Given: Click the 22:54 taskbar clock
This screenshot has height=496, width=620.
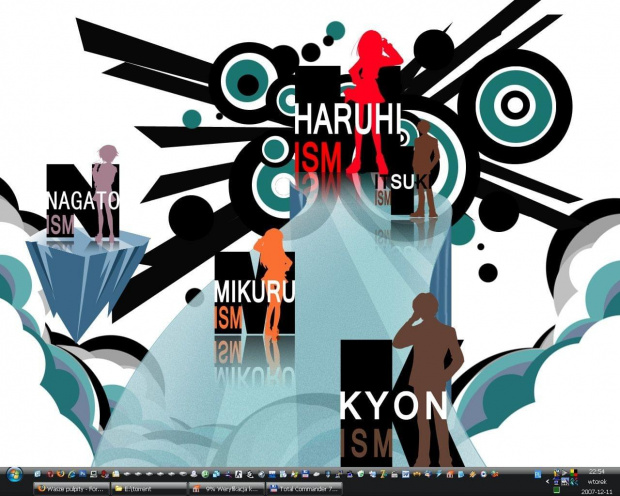Looking at the screenshot, I should click(x=596, y=471).
